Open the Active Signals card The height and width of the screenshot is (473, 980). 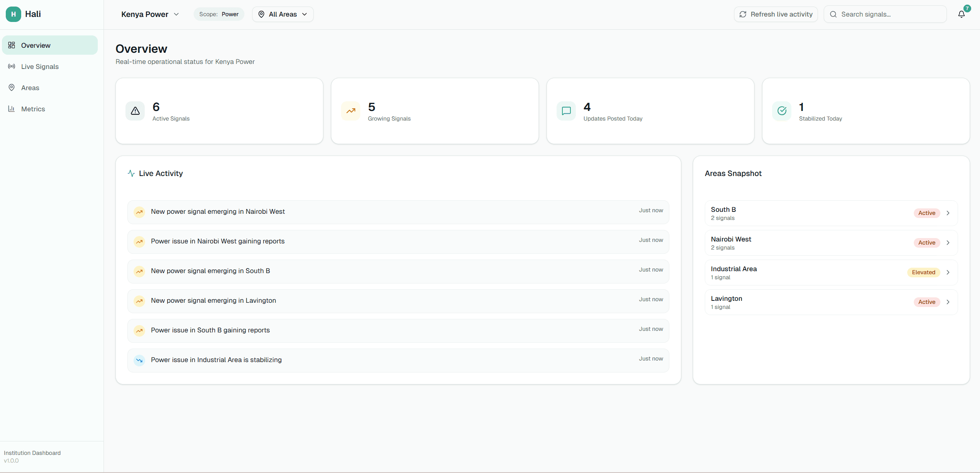click(219, 111)
